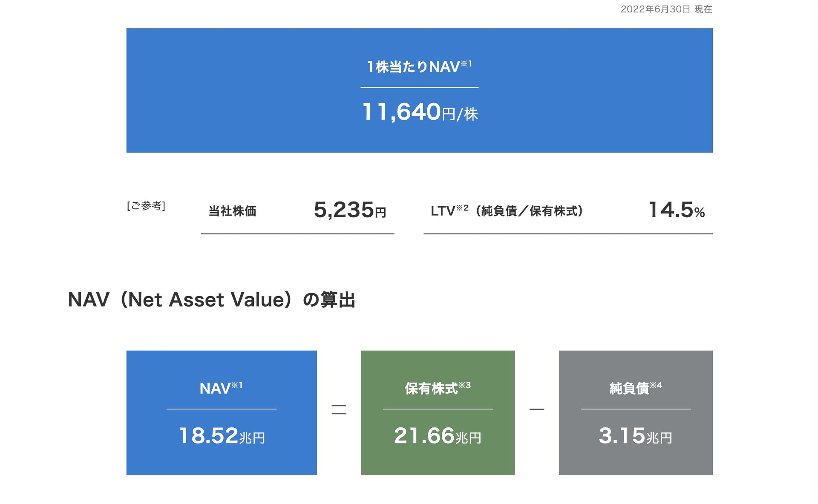Screen dimensions: 818x504
Task: Click the 11,640円/株 value
Action: click(x=420, y=112)
